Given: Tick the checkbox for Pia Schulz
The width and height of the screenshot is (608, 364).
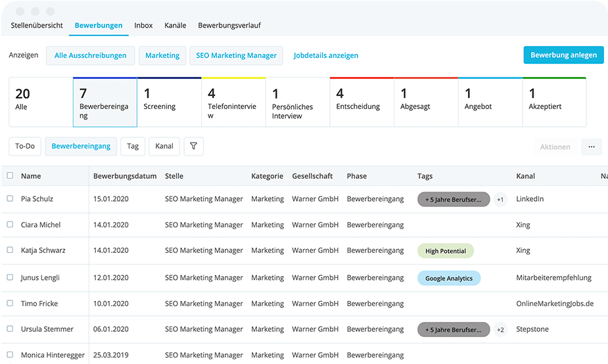Looking at the screenshot, I should point(10,198).
